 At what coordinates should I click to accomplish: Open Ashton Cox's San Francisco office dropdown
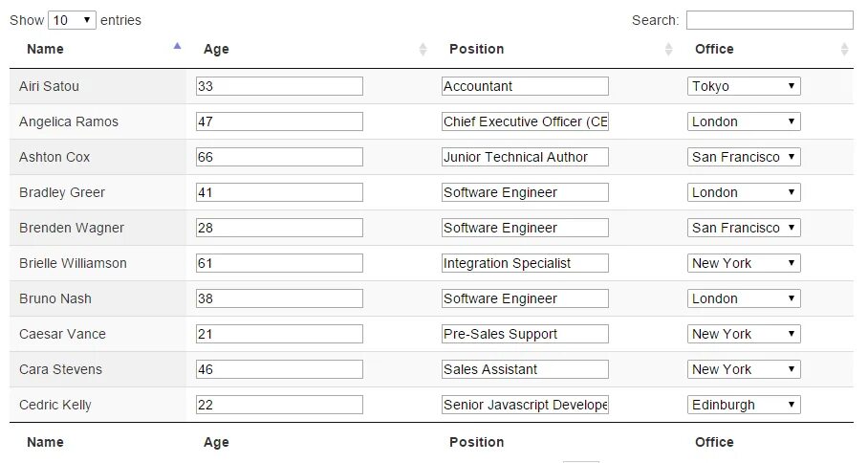coord(744,157)
